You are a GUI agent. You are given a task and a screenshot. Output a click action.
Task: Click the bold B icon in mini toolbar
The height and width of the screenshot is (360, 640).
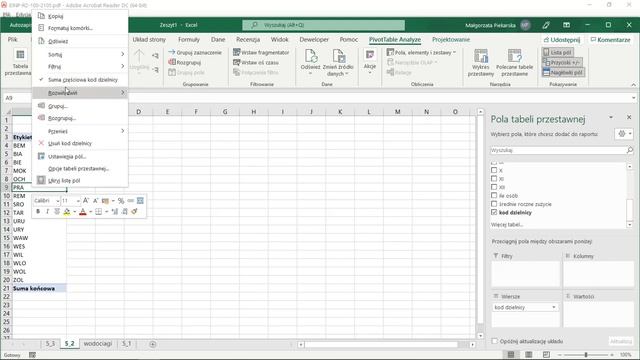38,211
